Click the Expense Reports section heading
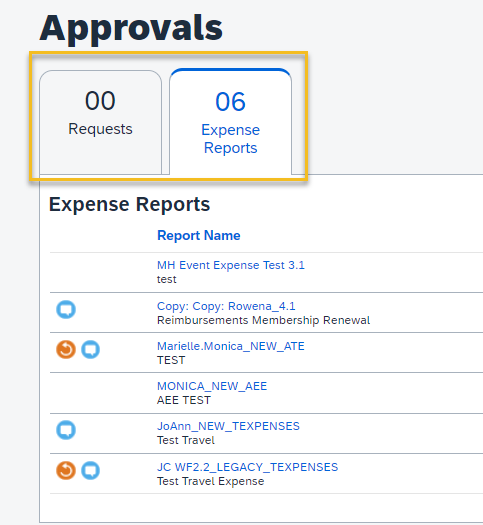This screenshot has height=525, width=483. pyautogui.click(x=130, y=204)
